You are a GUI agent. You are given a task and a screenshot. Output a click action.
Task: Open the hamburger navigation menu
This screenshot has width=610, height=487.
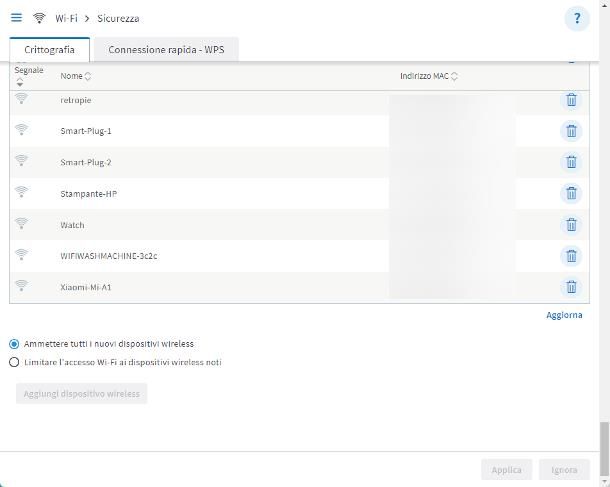(16, 18)
